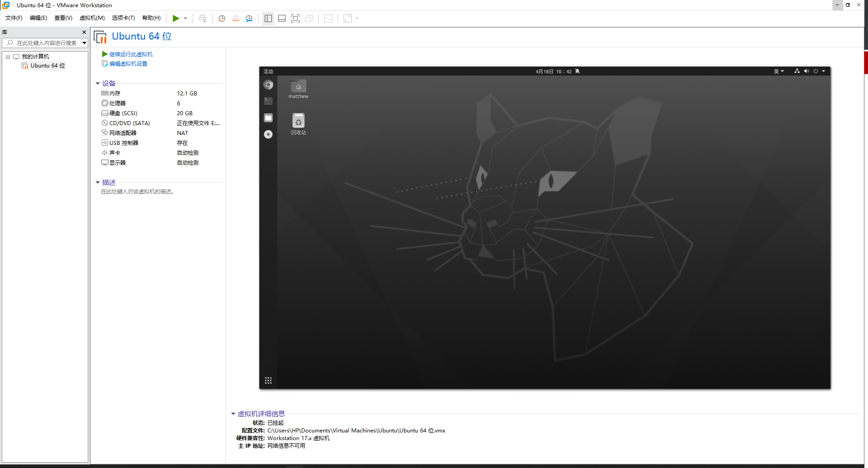Open the Terminal dock icon
Image resolution: width=868 pixels, height=468 pixels.
click(x=268, y=101)
